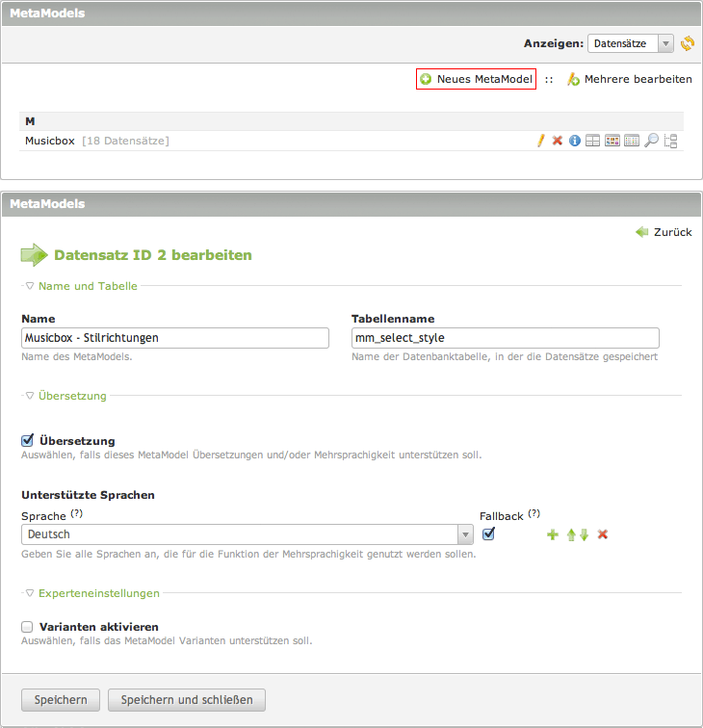This screenshot has width=703, height=728.
Task: Click the Neues MetaModel link
Action: (476, 79)
